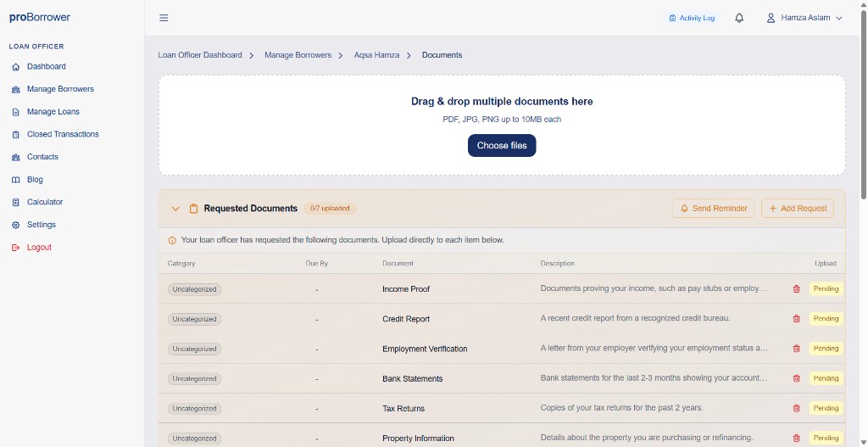Image resolution: width=868 pixels, height=447 pixels.
Task: Click the Manage Borrowers people icon
Action: point(15,90)
